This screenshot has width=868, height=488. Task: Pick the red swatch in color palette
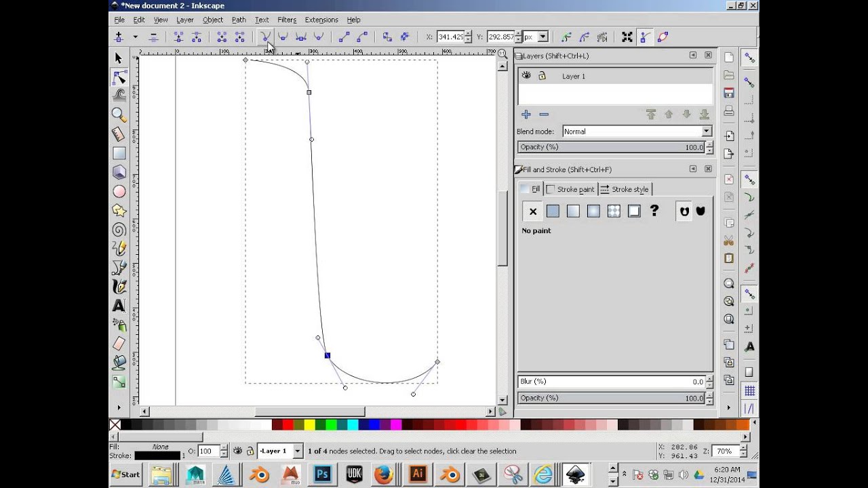click(288, 425)
